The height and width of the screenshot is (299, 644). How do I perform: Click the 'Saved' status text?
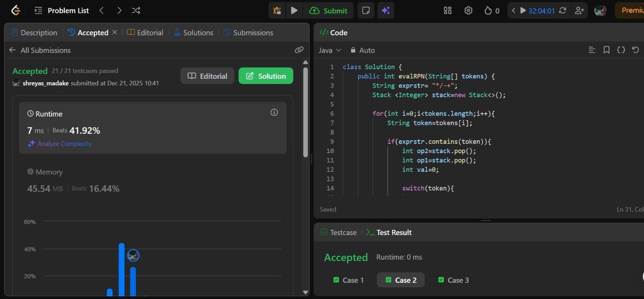(328, 210)
